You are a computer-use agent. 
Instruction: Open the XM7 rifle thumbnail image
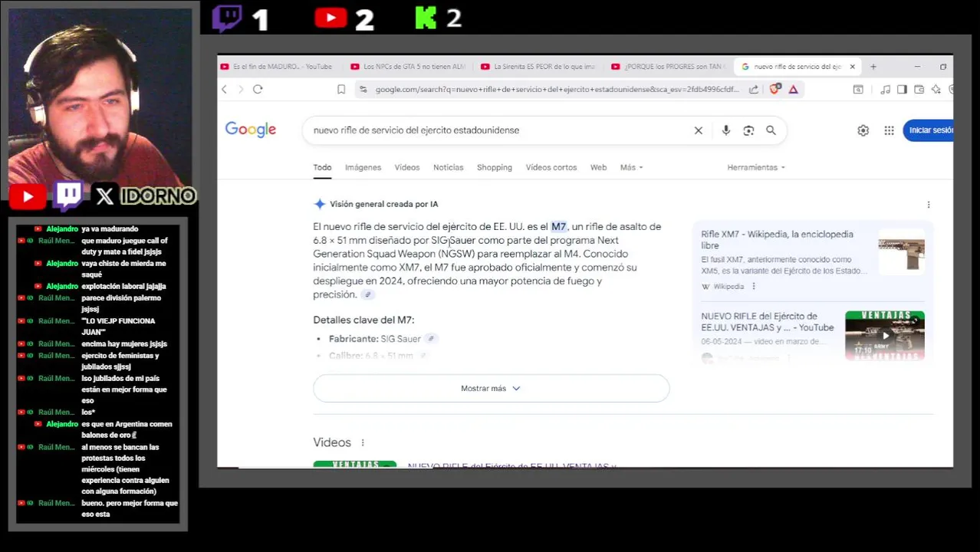901,254
